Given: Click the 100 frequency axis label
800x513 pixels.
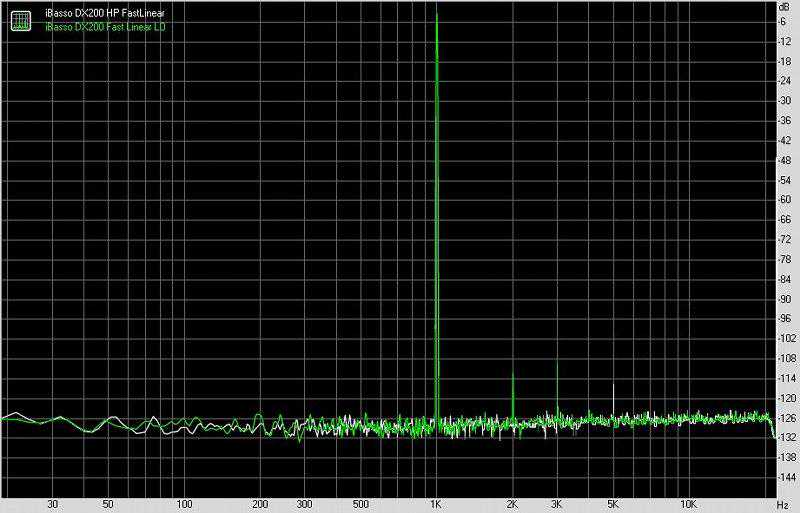Looking at the screenshot, I should pos(184,502).
